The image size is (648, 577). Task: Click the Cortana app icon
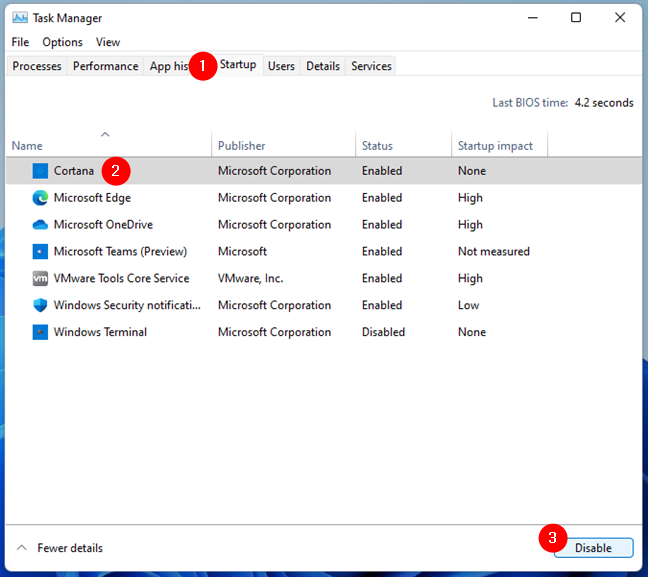[40, 171]
